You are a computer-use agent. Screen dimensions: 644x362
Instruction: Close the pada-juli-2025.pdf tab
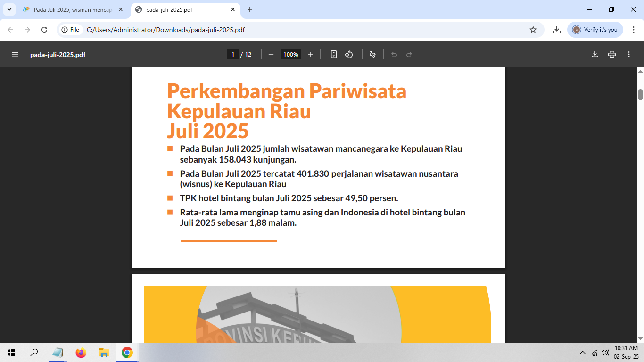pyautogui.click(x=233, y=9)
